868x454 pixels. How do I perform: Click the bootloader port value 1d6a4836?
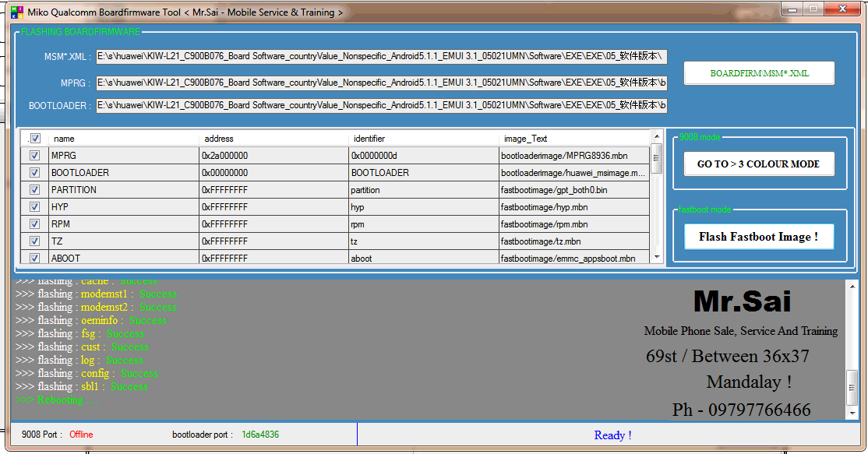coord(260,434)
